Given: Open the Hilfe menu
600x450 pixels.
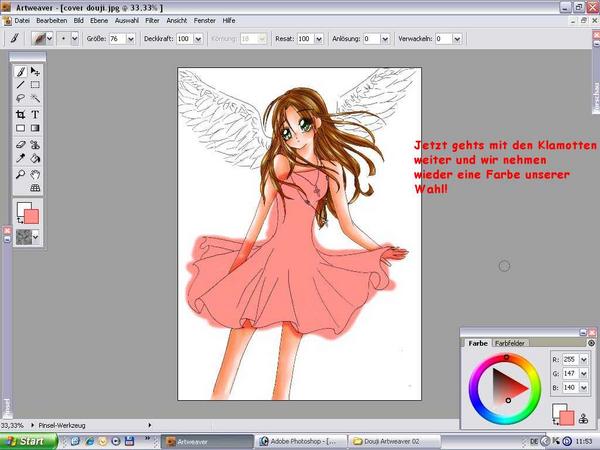Looking at the screenshot, I should click(x=229, y=21).
